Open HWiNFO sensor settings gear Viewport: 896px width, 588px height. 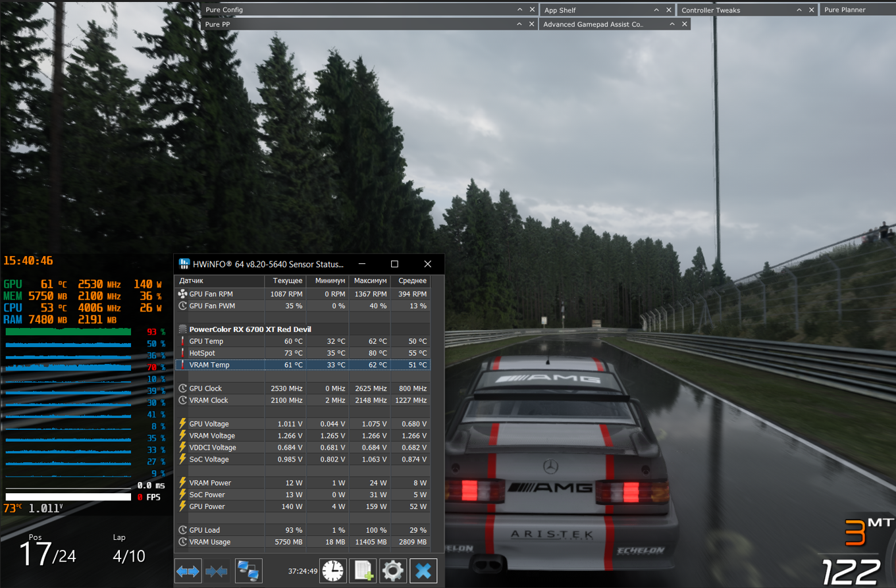pos(393,571)
